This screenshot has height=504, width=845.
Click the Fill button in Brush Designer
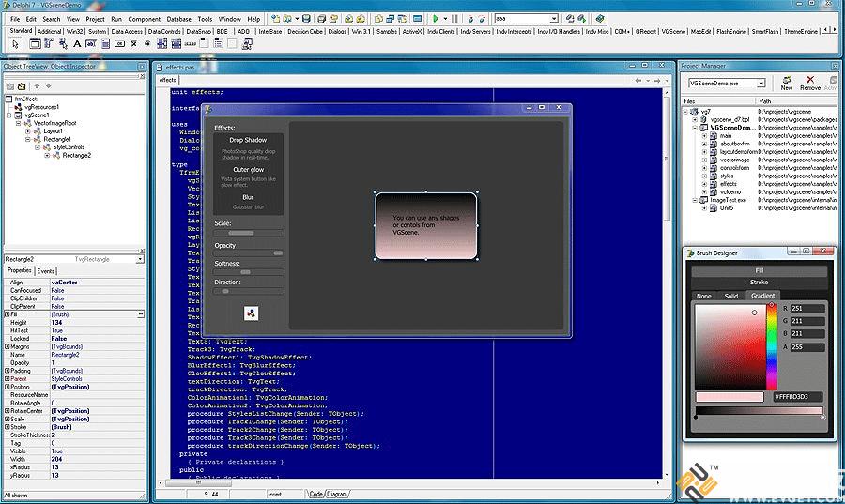[x=759, y=270]
